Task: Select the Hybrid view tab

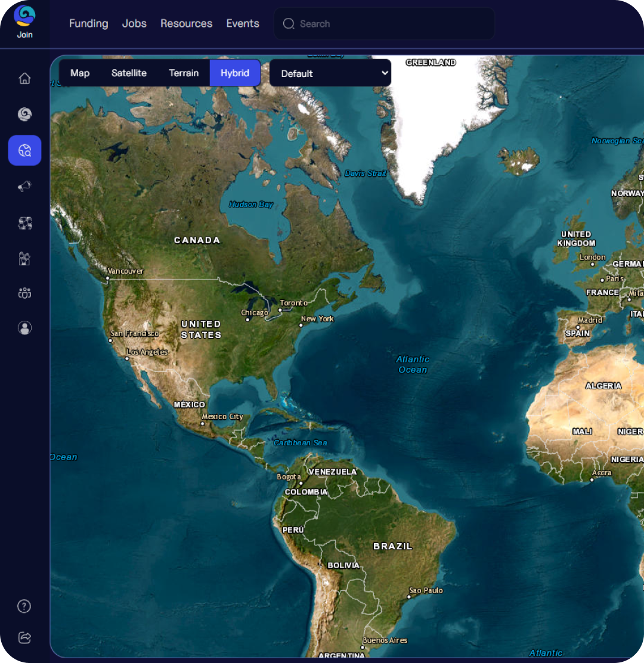Action: (x=235, y=73)
